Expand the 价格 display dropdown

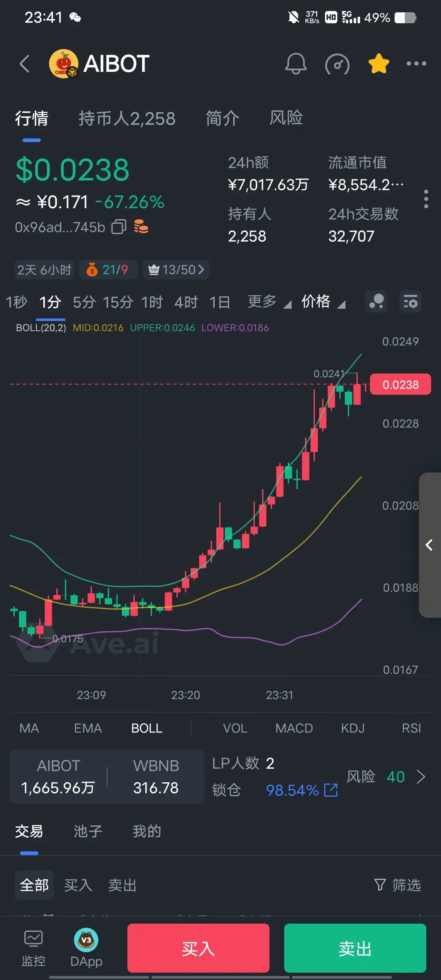pos(323,302)
